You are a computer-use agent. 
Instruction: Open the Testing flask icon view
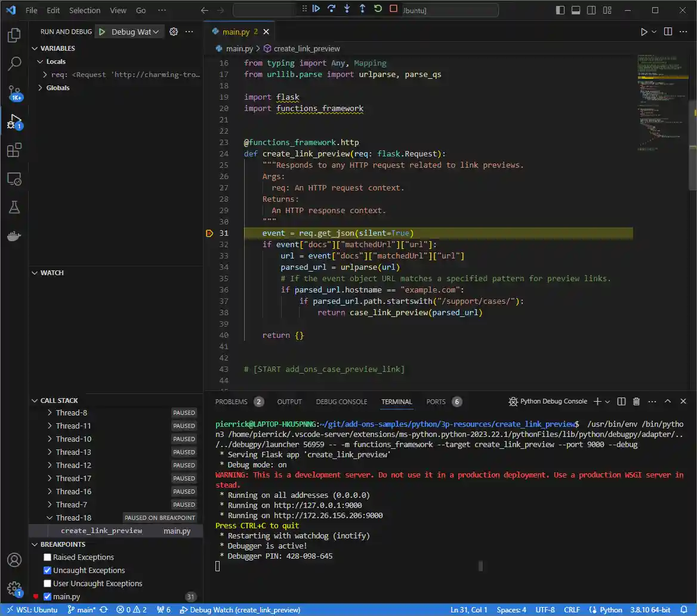click(x=14, y=207)
